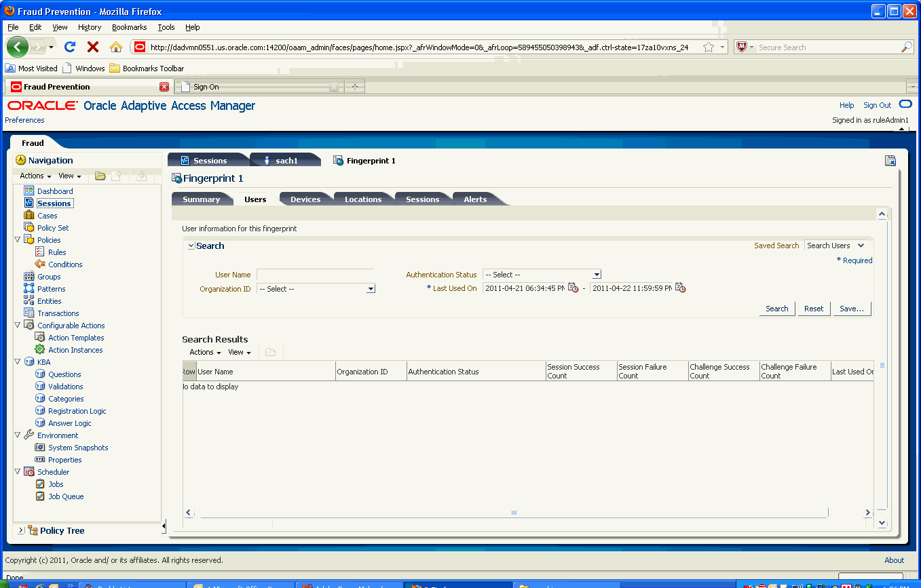Open the Authentication Status dropdown
Viewport: 921px width, 588px height.
pos(595,274)
